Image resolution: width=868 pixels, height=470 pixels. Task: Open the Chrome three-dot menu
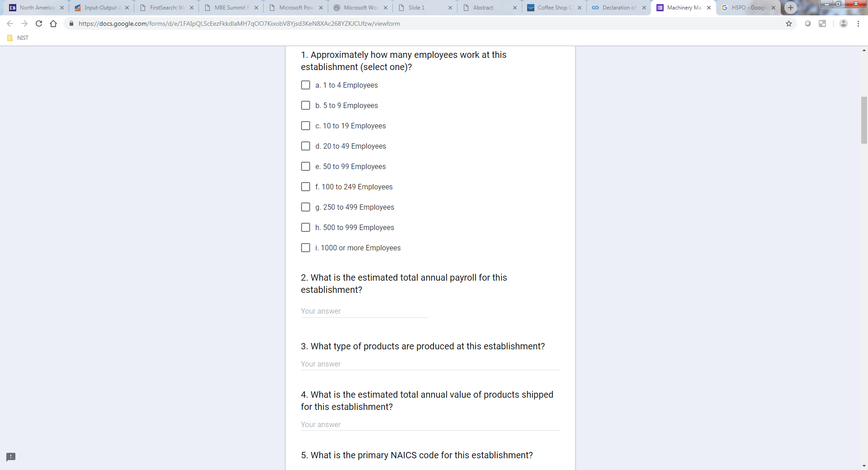click(858, 23)
